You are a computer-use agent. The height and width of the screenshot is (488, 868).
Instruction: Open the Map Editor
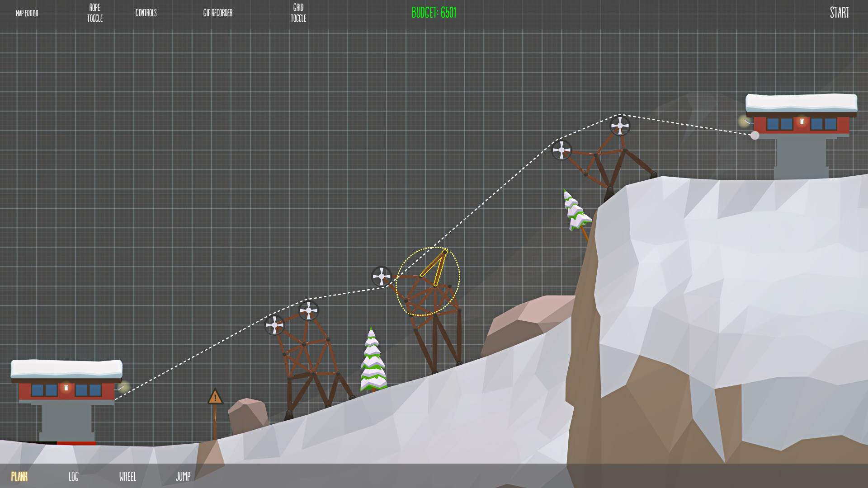pyautogui.click(x=27, y=13)
